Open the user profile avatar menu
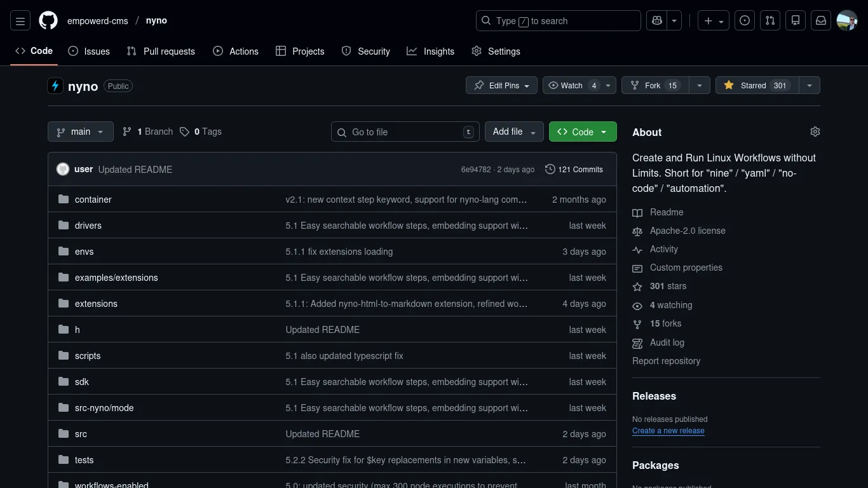Screen dimensions: 868x488 coord(847,21)
